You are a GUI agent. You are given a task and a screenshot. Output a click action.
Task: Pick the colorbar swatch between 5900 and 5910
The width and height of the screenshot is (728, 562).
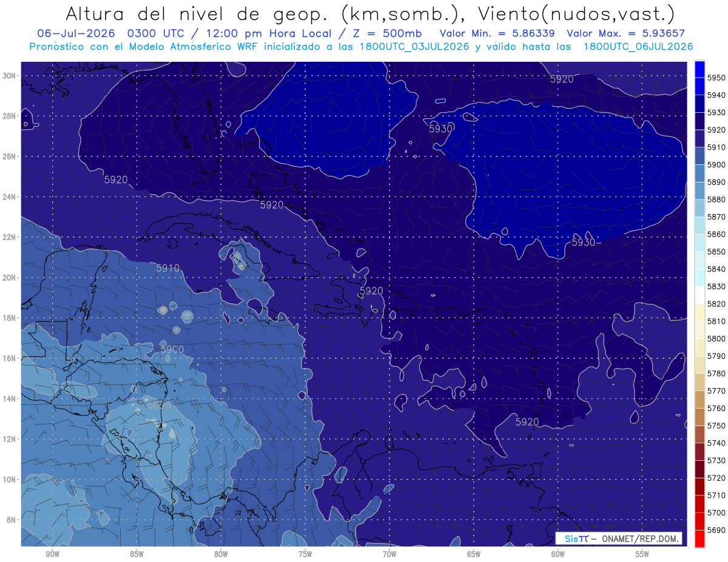pyautogui.click(x=699, y=156)
